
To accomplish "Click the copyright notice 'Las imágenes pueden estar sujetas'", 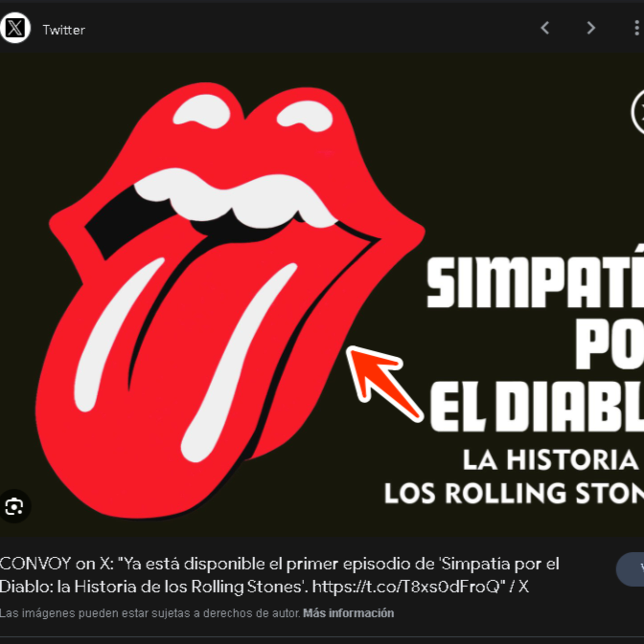I will [151, 613].
